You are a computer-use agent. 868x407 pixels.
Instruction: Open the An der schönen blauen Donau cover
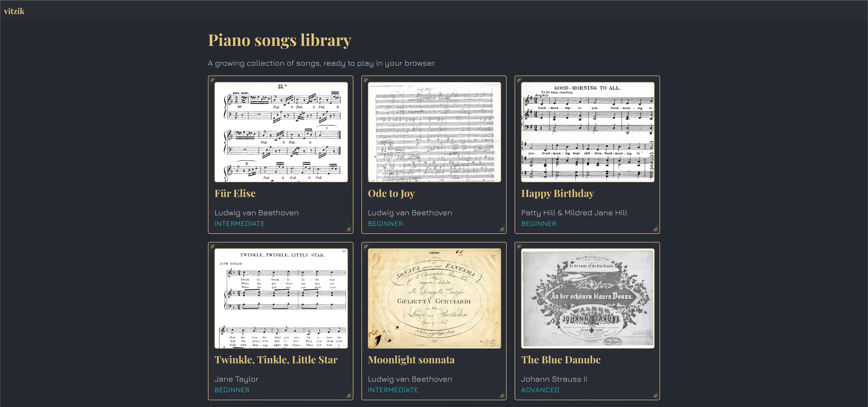pyautogui.click(x=588, y=298)
